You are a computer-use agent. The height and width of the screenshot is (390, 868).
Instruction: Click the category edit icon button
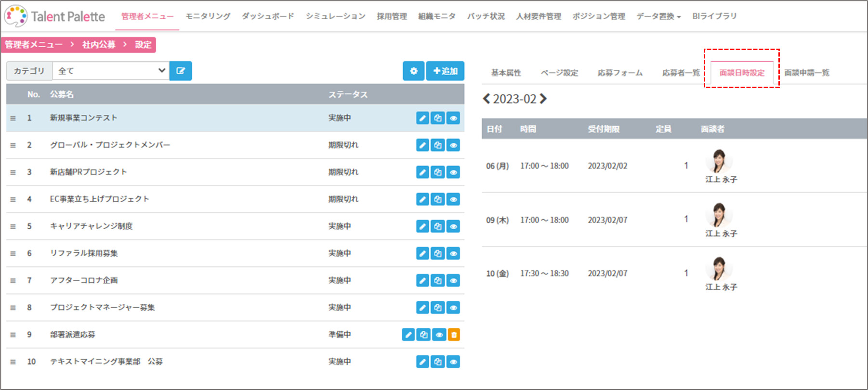tap(181, 71)
